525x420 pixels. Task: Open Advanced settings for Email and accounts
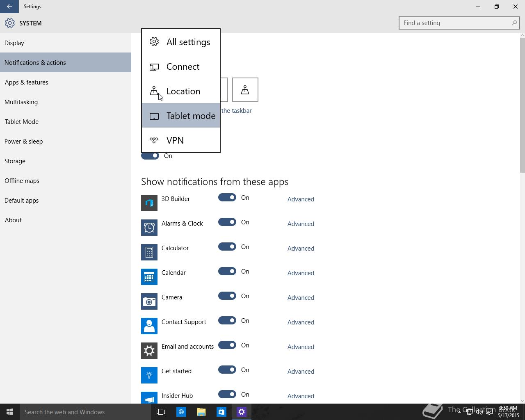coord(301,347)
